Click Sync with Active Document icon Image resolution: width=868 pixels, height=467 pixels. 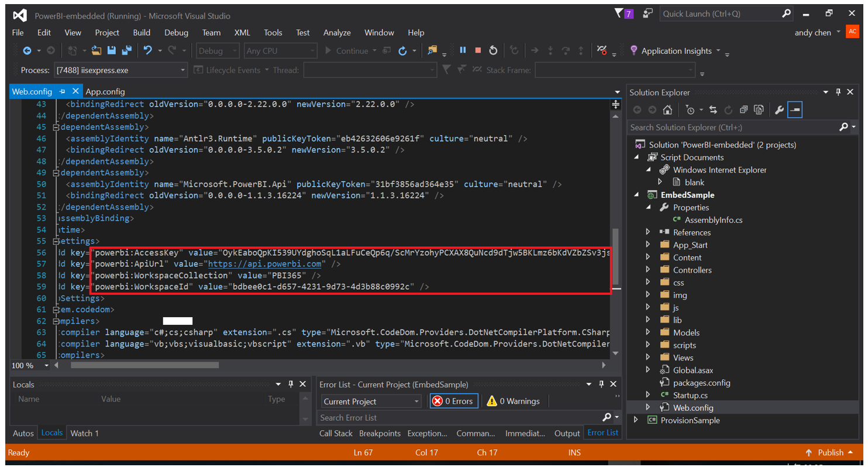coord(713,109)
